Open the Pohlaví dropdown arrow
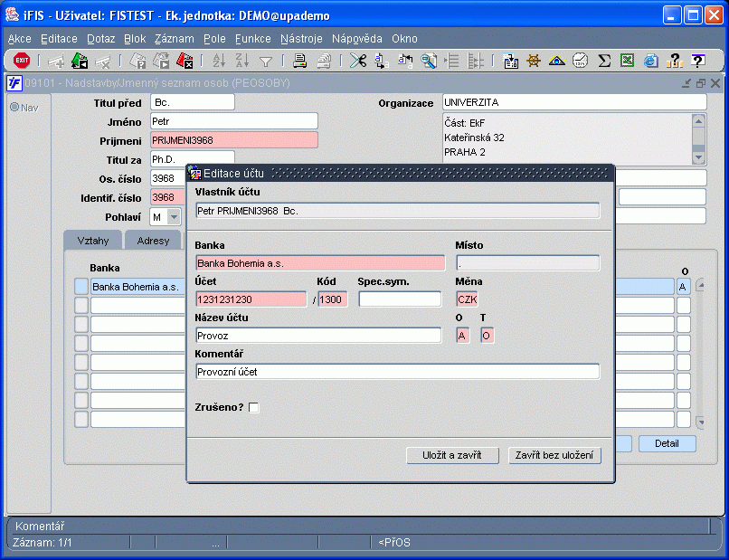This screenshot has width=729, height=560. pyautogui.click(x=174, y=217)
